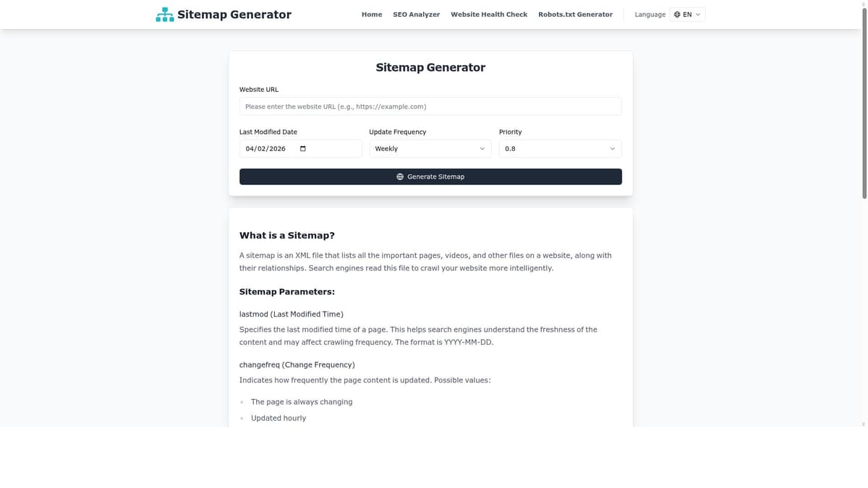Navigate to the Robots.txt Generator
Image resolution: width=868 pixels, height=488 pixels.
pos(575,14)
